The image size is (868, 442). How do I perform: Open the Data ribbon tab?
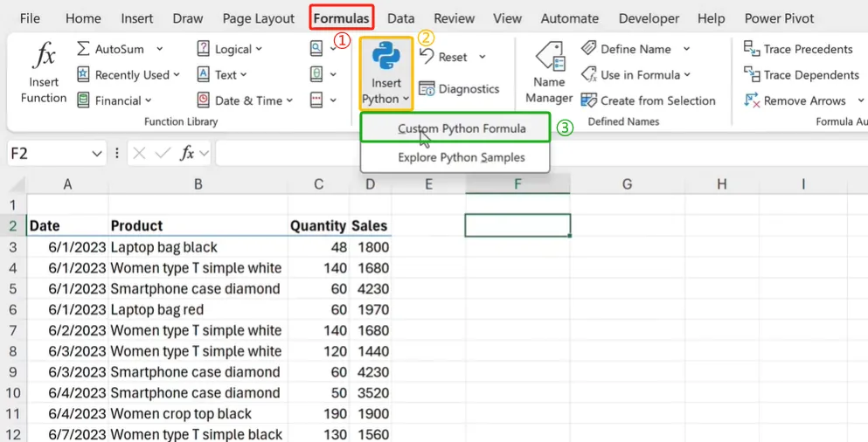click(401, 18)
